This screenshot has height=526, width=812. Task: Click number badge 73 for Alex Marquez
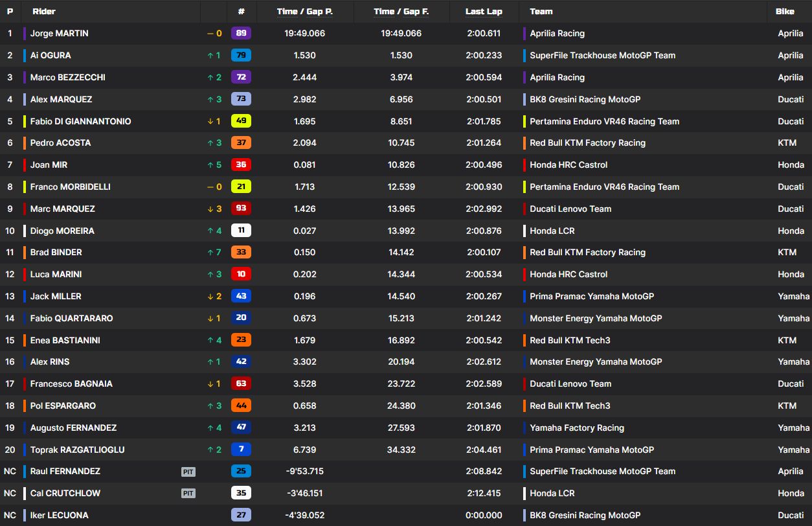pyautogui.click(x=241, y=99)
